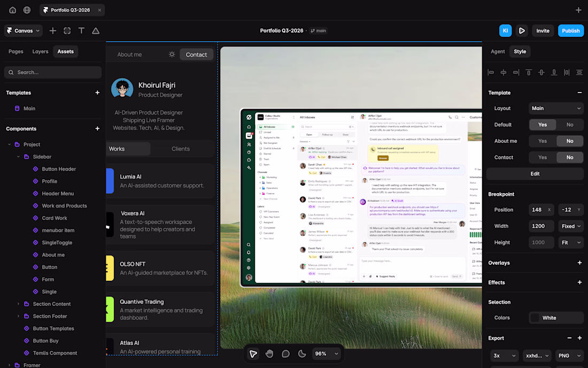
Task: Toggle dark mode moon icon
Action: [302, 354]
